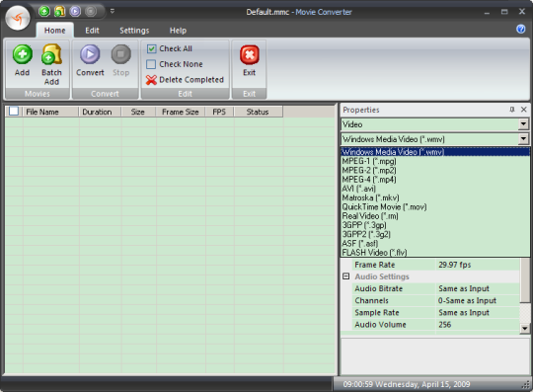Click the green Add movie icon
Screen dimensions: 533x392
pyautogui.click(x=23, y=54)
